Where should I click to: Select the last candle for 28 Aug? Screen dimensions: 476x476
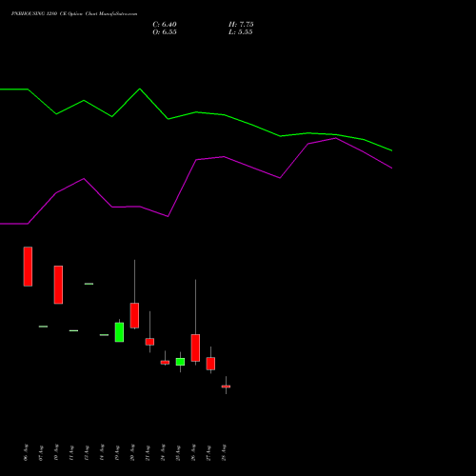226,387
